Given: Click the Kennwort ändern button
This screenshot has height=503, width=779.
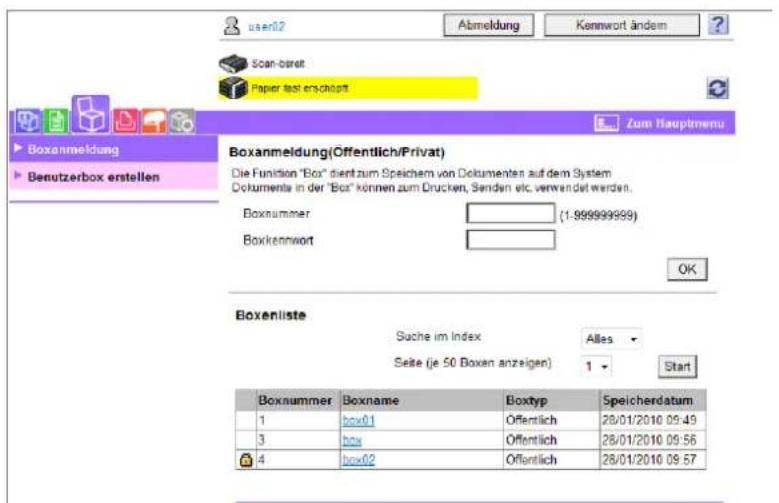Looking at the screenshot, I should [622, 25].
